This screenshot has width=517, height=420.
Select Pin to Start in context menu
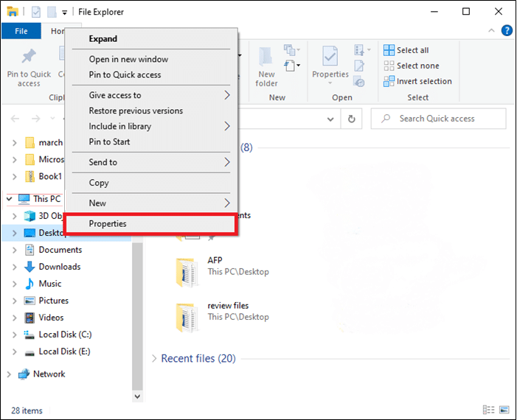[109, 141]
